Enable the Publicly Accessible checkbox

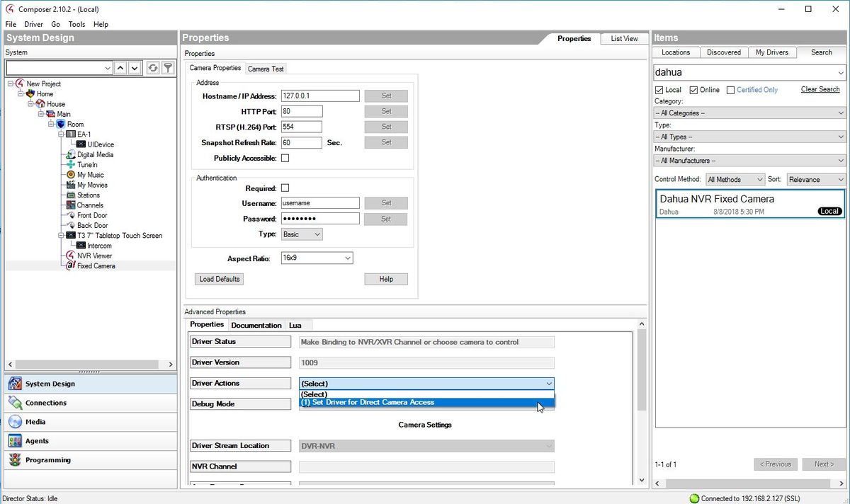285,159
